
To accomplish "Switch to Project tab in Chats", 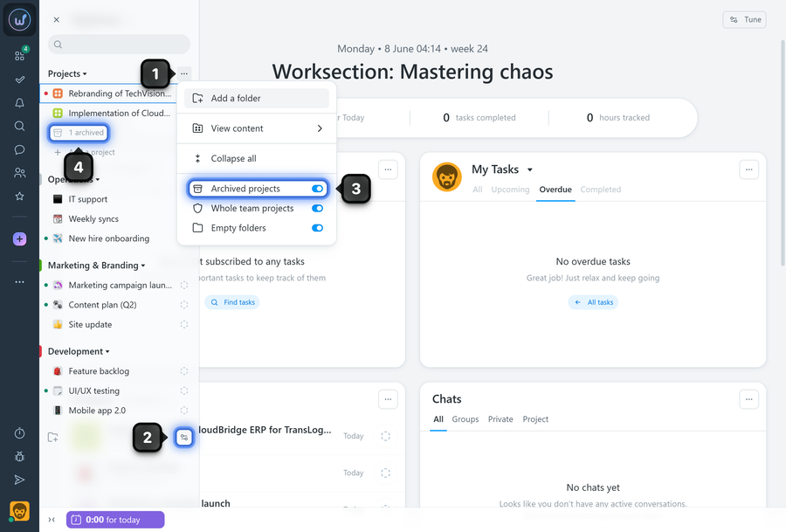I will (535, 419).
